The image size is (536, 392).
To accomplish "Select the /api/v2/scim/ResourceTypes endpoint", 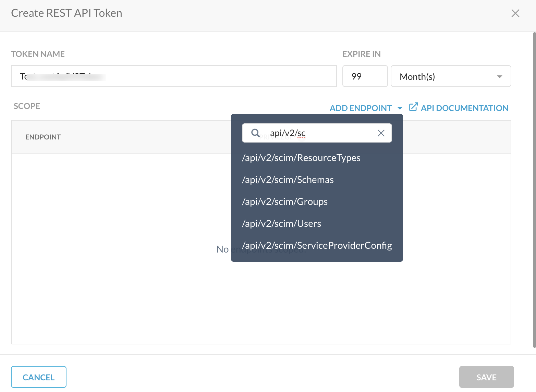I will 301,158.
